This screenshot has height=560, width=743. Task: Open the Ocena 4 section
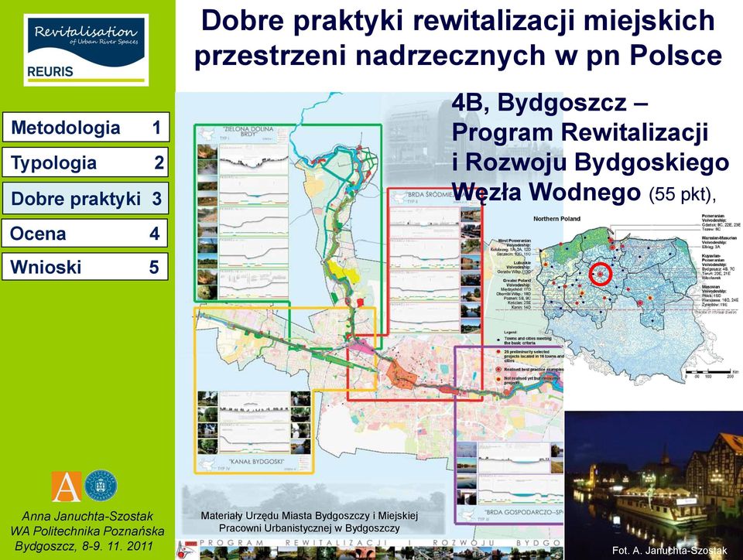(x=84, y=233)
